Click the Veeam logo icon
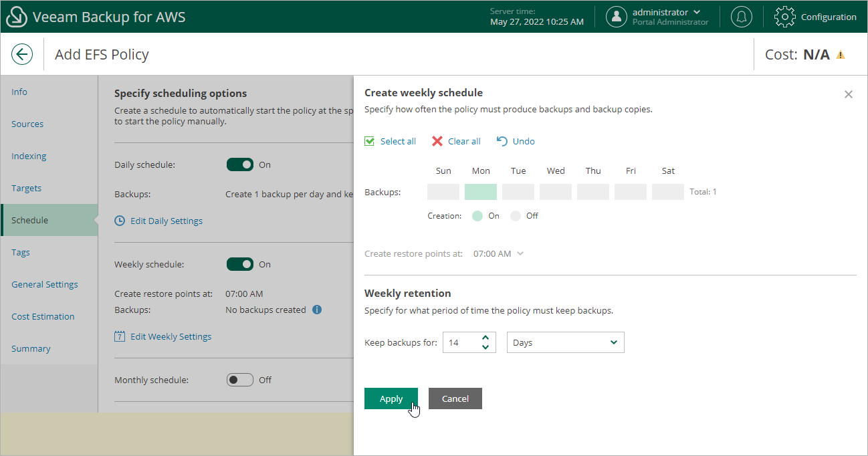Screen dimensions: 868x456 [x=16, y=17]
